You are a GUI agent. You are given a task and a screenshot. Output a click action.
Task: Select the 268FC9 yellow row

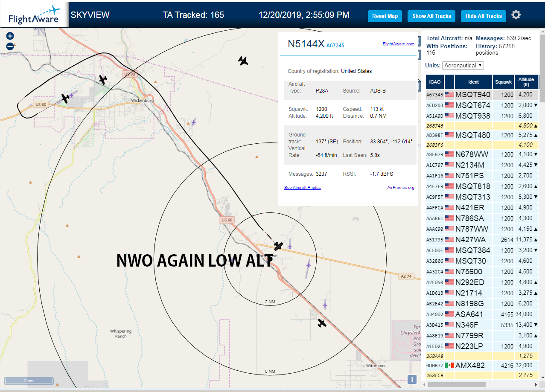(x=482, y=375)
